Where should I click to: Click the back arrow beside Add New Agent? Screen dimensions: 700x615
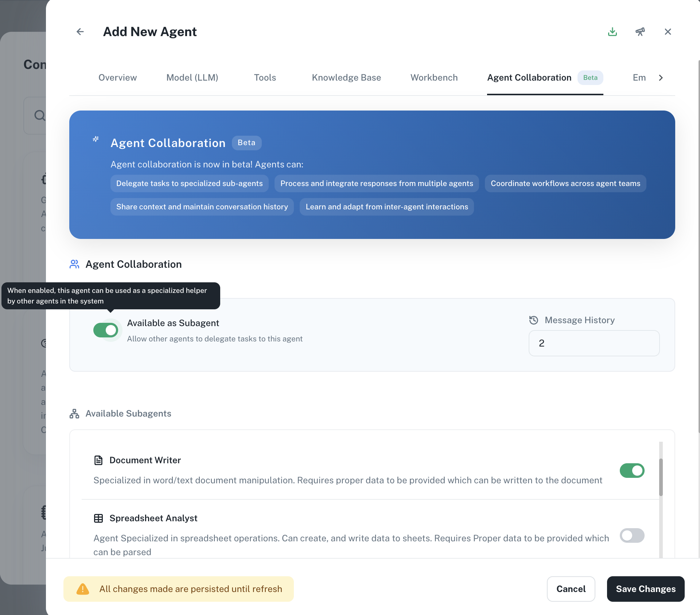(80, 32)
